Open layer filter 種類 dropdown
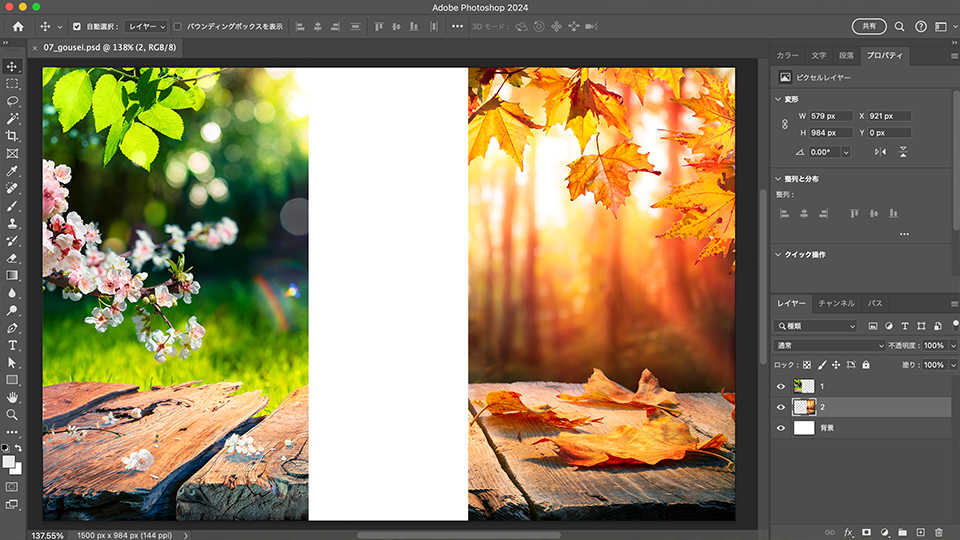The width and height of the screenshot is (960, 540). pyautogui.click(x=815, y=326)
